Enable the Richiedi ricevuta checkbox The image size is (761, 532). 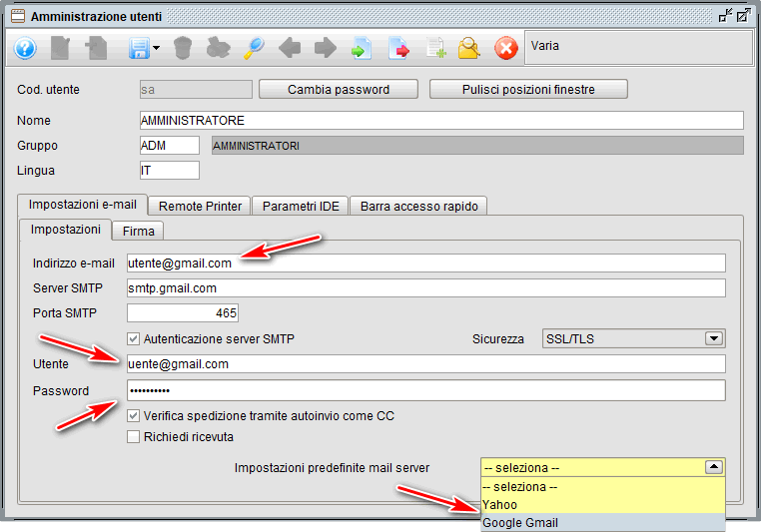(134, 436)
